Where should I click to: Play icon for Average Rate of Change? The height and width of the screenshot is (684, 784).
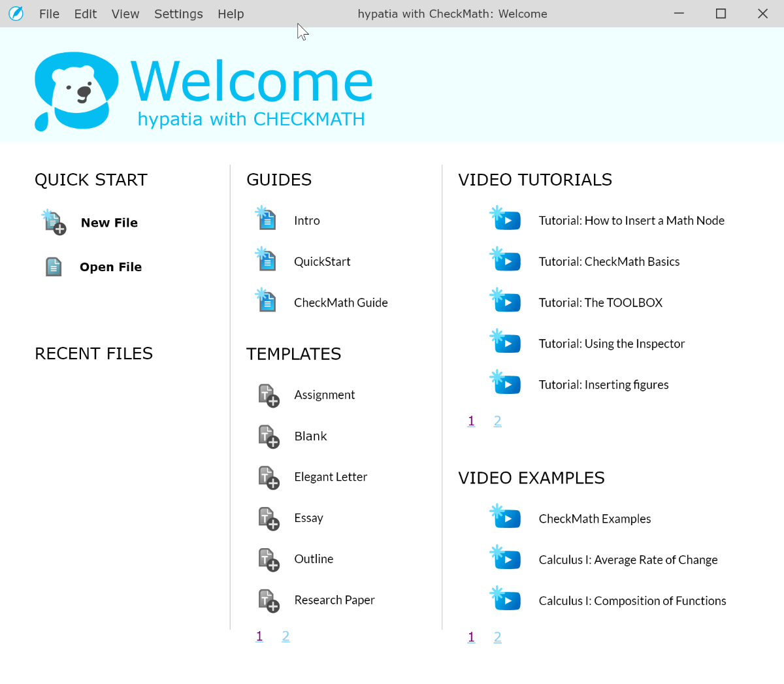tap(506, 559)
